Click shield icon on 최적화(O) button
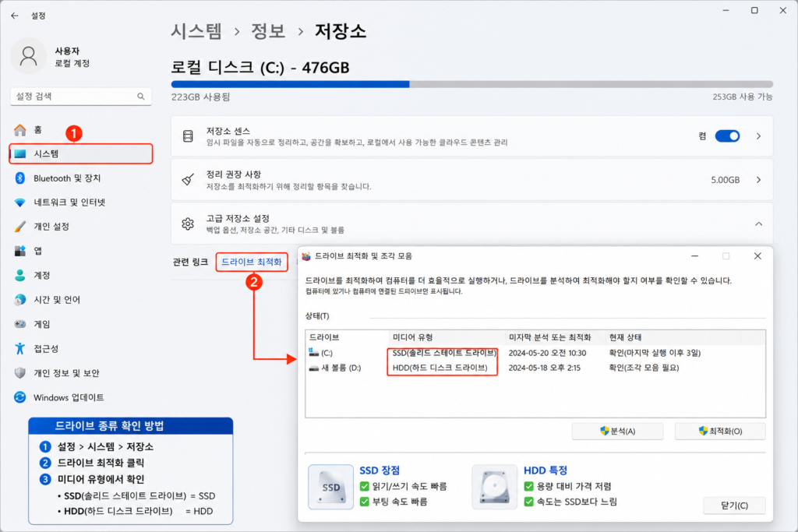Image resolution: width=798 pixels, height=532 pixels. 703,432
